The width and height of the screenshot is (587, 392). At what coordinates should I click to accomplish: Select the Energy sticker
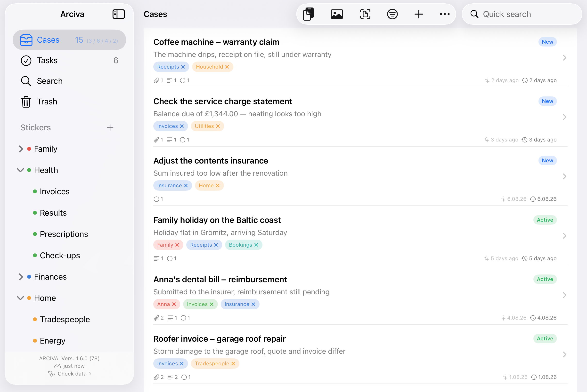click(52, 341)
